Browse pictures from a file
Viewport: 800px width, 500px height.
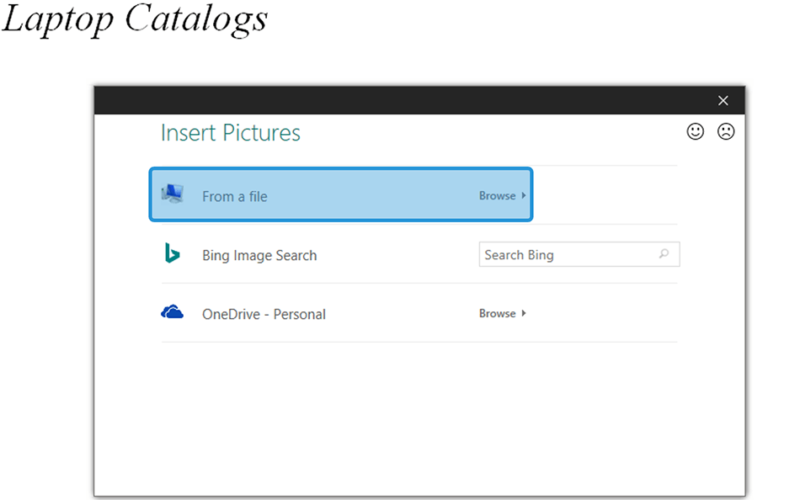coord(502,195)
